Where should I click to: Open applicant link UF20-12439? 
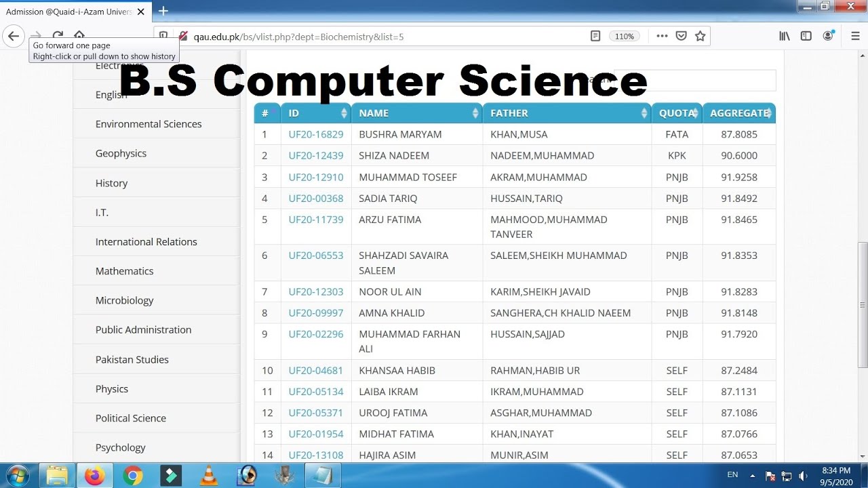[316, 155]
